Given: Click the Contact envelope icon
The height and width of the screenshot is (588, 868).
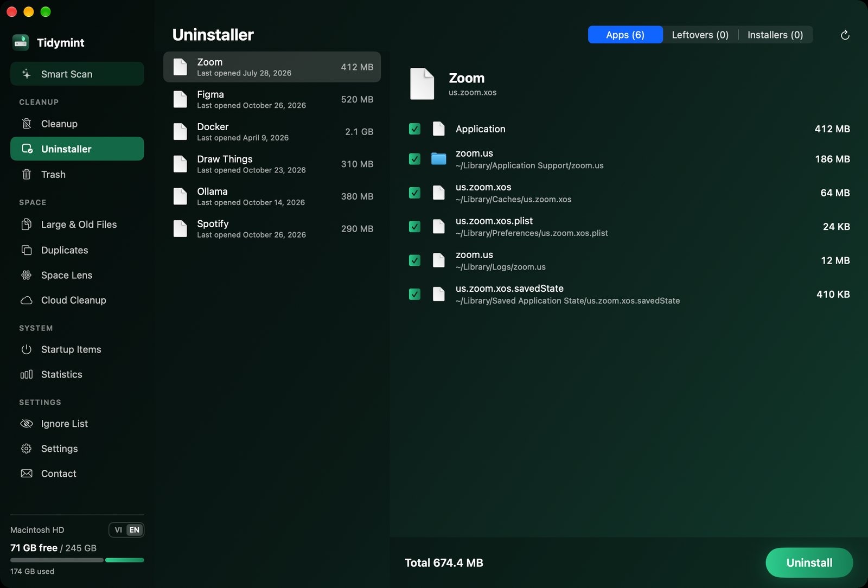Looking at the screenshot, I should tap(26, 474).
